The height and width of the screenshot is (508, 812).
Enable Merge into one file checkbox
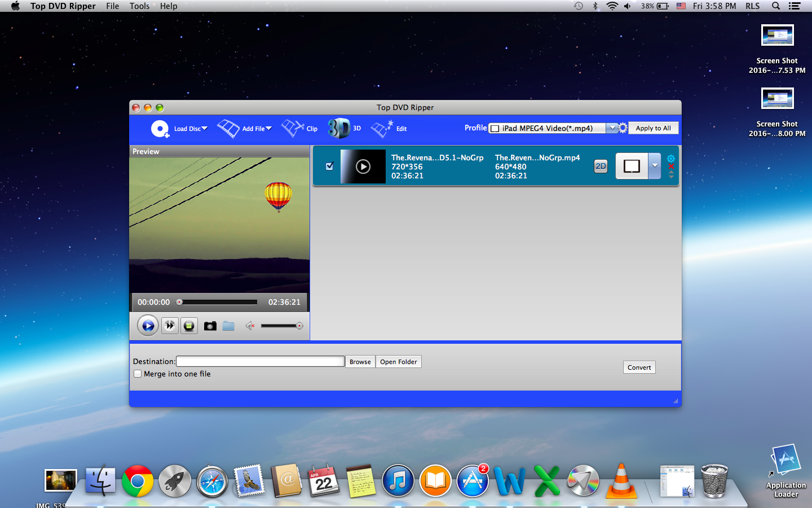[x=138, y=374]
